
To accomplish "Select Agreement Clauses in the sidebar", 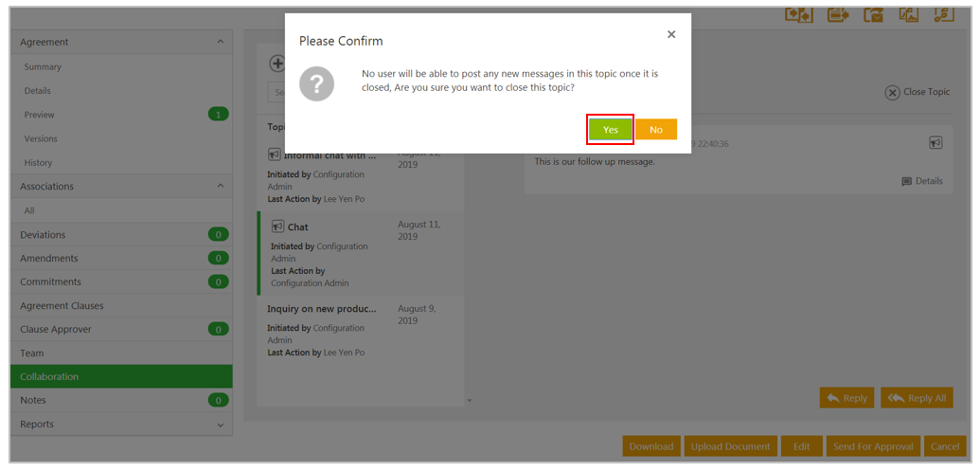I will pos(62,306).
